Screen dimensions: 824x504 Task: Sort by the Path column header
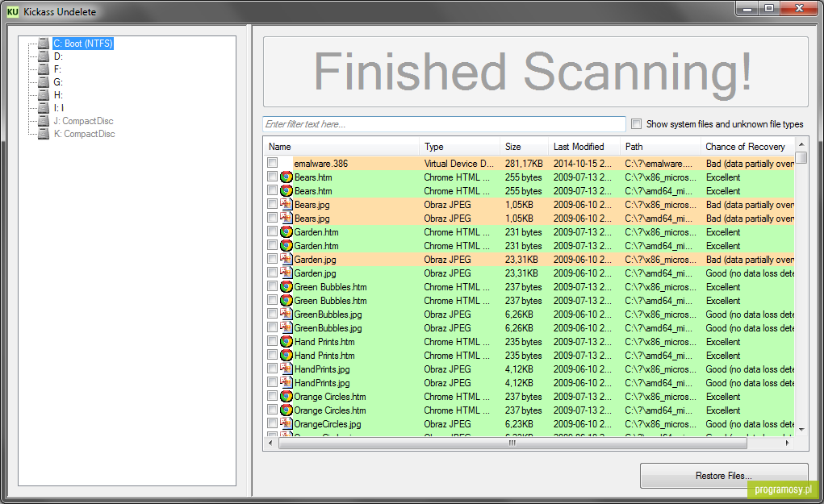(x=660, y=147)
